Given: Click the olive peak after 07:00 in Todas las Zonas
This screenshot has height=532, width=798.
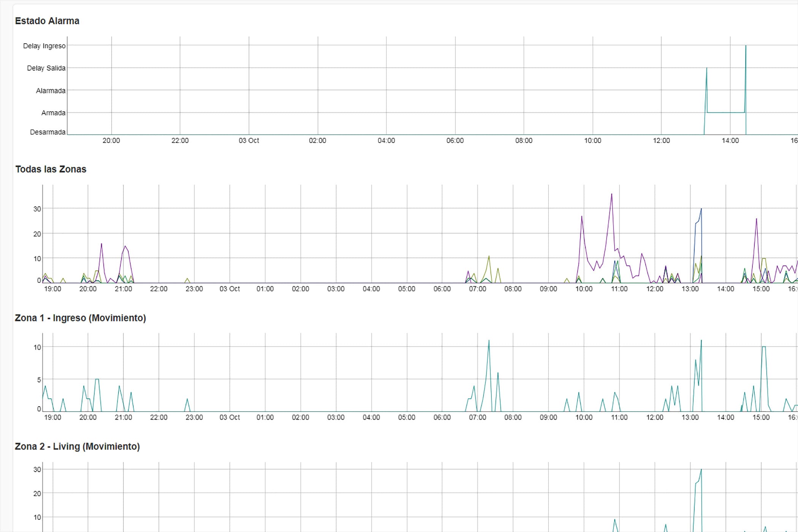Looking at the screenshot, I should pyautogui.click(x=489, y=256).
